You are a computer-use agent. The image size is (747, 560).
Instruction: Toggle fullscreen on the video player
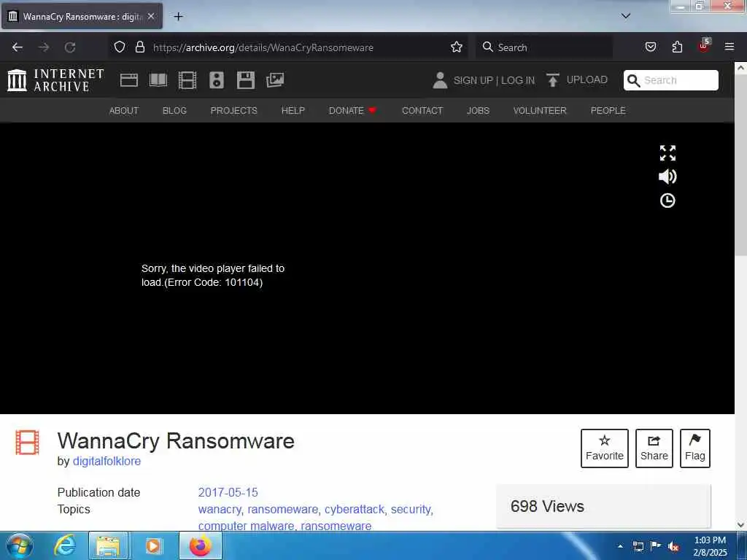(x=667, y=153)
